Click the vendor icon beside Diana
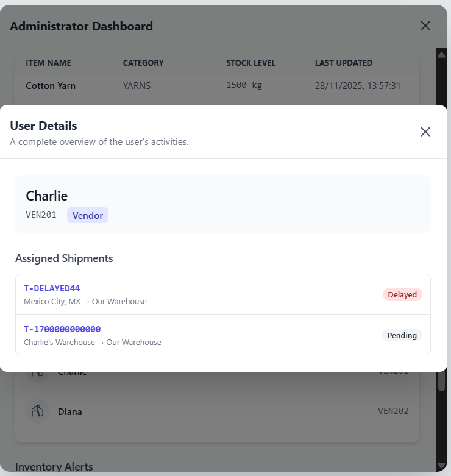This screenshot has height=476, width=451. pyautogui.click(x=37, y=411)
